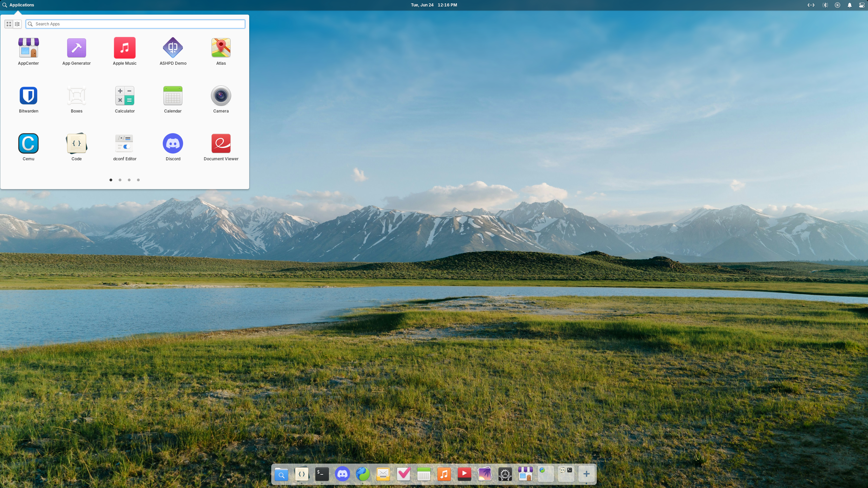
Task: Expand the Bluetooth indicator menu
Action: click(825, 5)
